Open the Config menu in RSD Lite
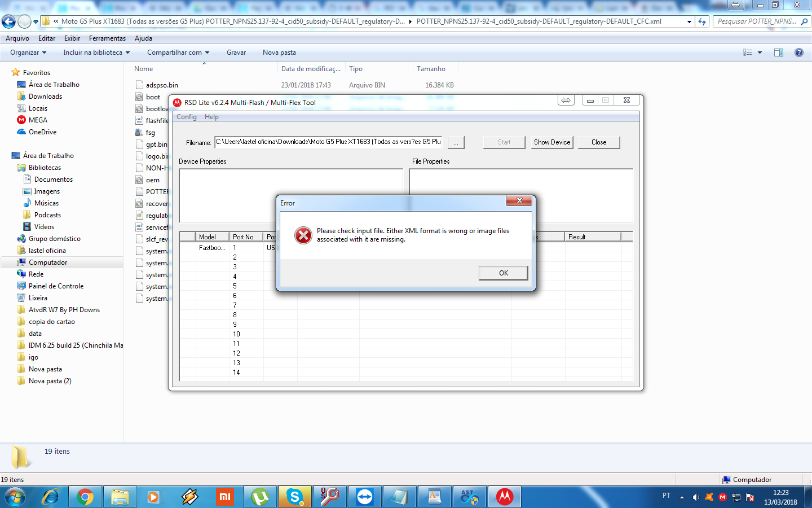Screen dimensions: 812x508 click(187, 117)
